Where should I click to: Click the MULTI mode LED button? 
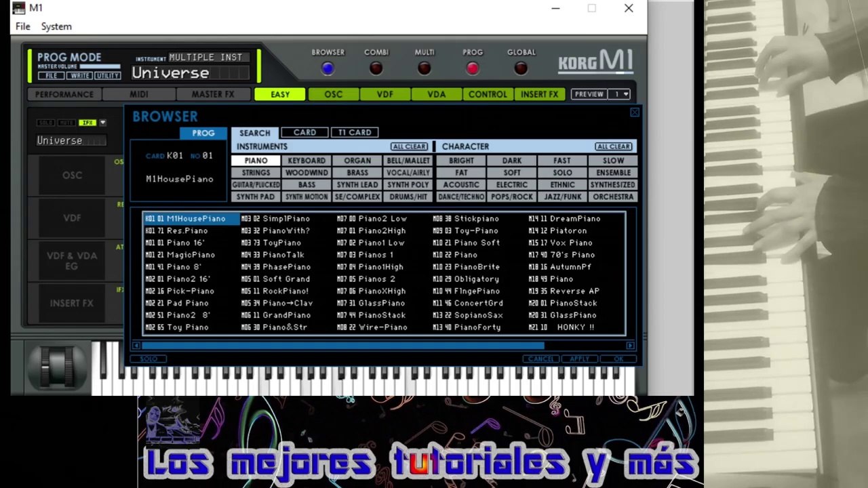[425, 68]
